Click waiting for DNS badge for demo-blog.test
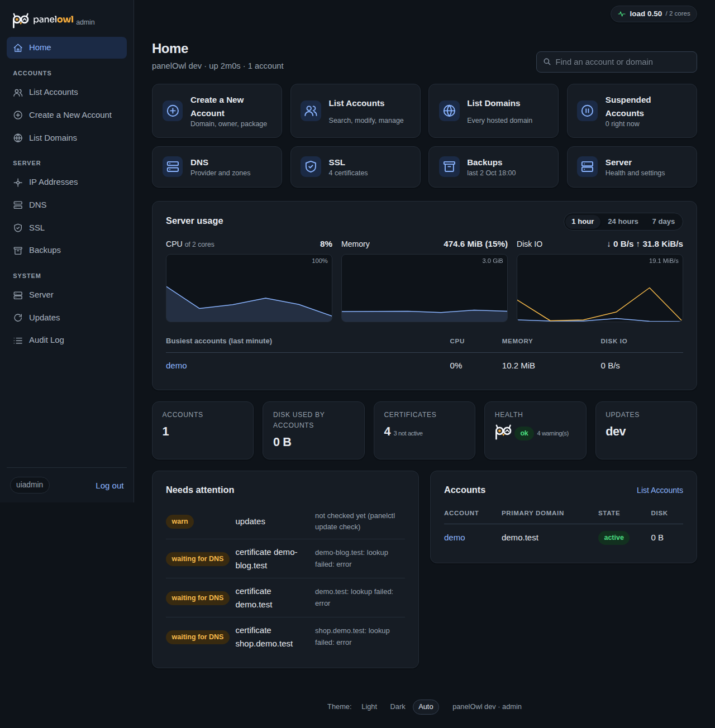This screenshot has height=728, width=715. [197, 559]
